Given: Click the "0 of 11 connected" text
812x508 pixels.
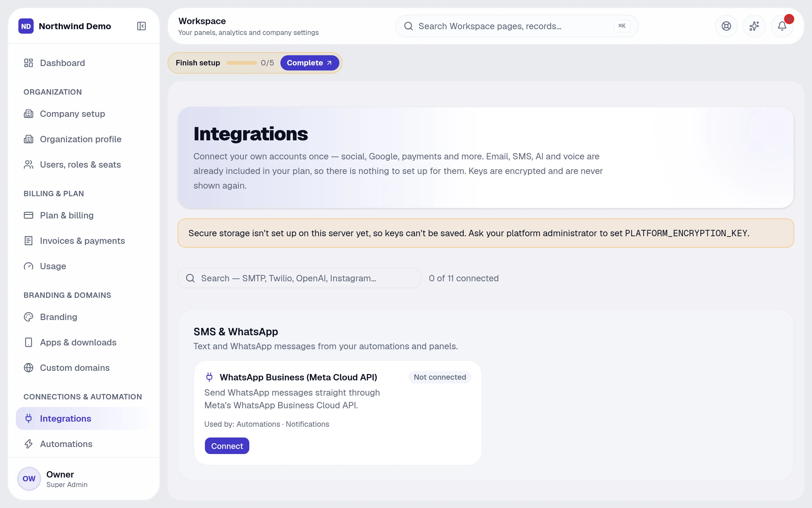Looking at the screenshot, I should coord(463,278).
